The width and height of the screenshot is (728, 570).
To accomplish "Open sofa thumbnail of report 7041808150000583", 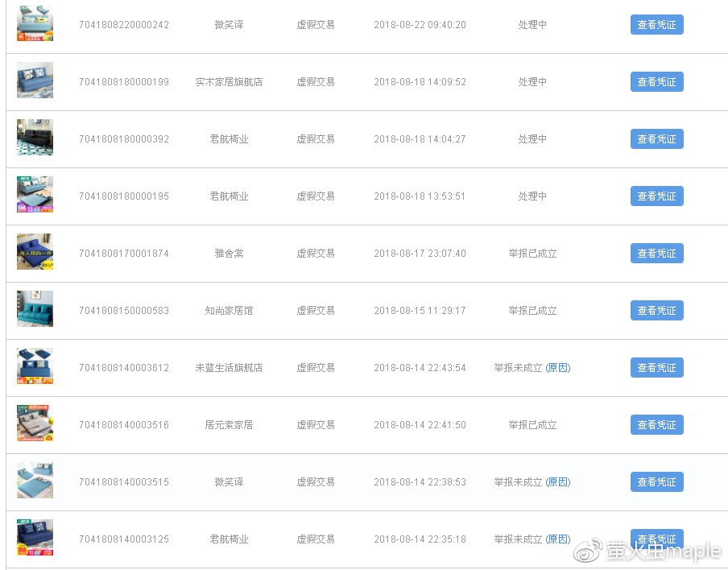I will (x=35, y=308).
